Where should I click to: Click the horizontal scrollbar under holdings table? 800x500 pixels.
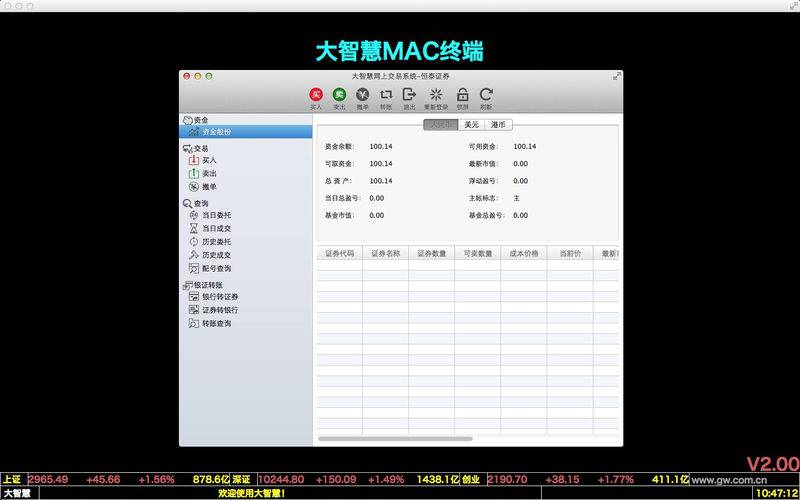pos(395,439)
